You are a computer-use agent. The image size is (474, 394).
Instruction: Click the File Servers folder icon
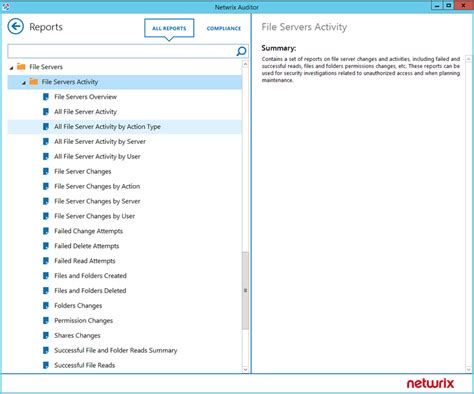pos(21,67)
